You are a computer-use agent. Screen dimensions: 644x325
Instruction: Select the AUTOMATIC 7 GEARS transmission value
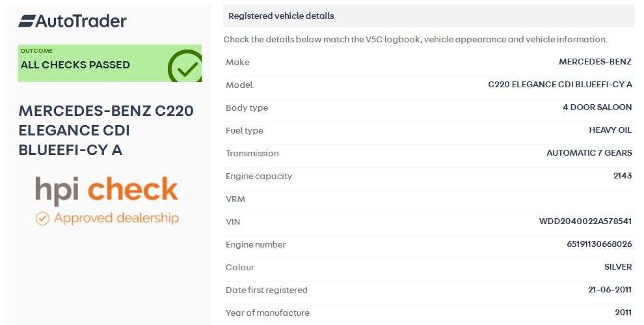(x=589, y=153)
